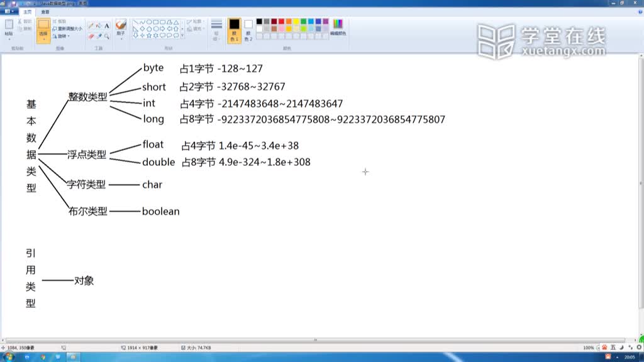Click the Cut (剪切) command
The image size is (644, 362).
point(25,21)
